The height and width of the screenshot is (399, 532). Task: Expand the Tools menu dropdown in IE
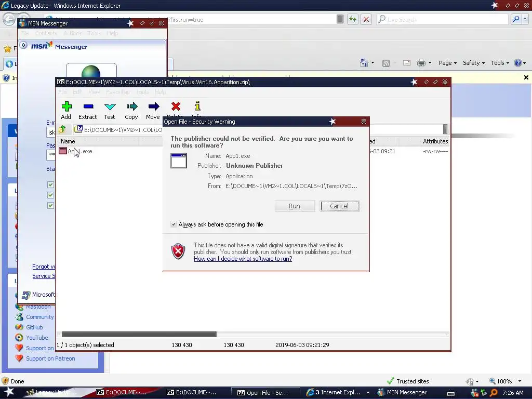(x=500, y=63)
